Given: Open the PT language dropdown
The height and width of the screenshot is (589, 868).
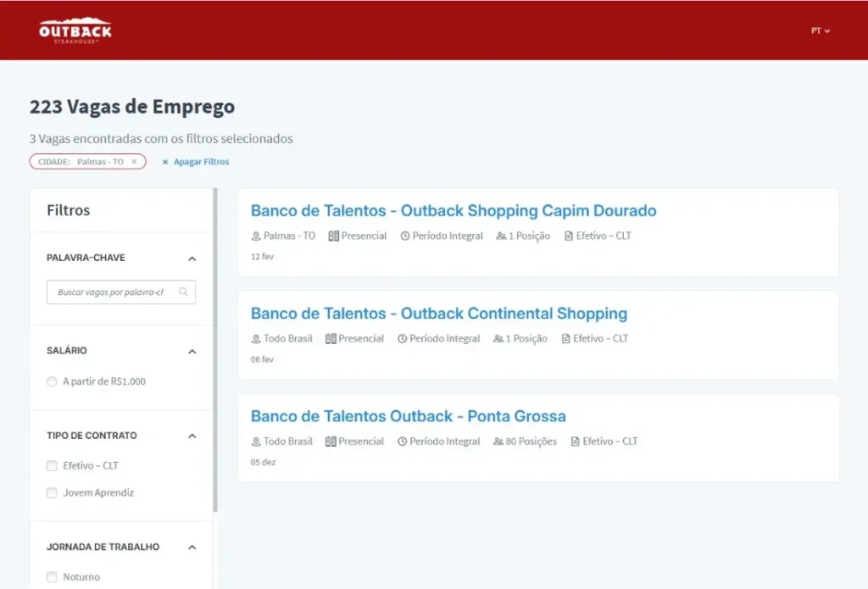Looking at the screenshot, I should tap(820, 31).
